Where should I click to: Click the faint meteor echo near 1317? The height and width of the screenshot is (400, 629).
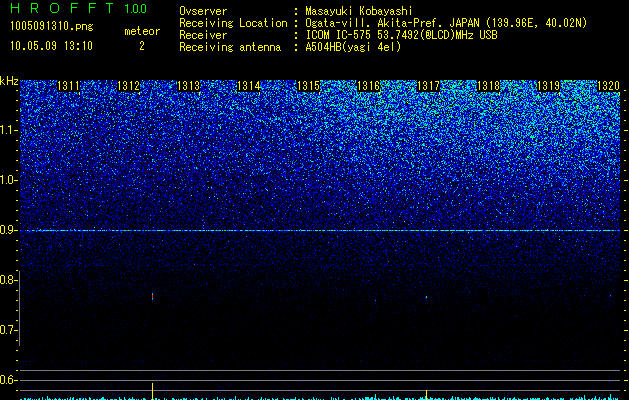426,297
